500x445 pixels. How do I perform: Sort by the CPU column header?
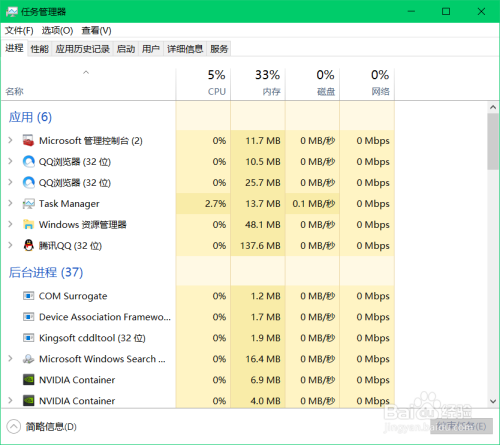203,83
